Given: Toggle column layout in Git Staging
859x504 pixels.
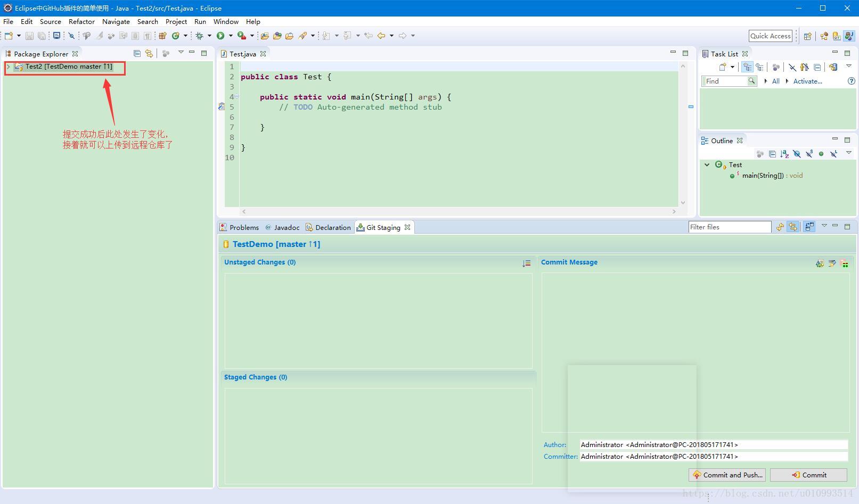Looking at the screenshot, I should pos(809,227).
